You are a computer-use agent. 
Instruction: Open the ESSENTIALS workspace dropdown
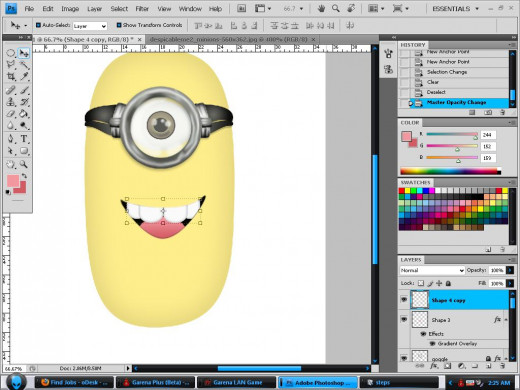point(455,9)
